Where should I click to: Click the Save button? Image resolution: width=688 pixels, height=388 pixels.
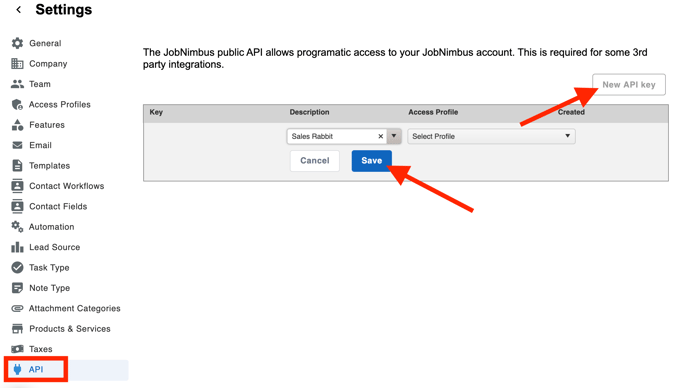[x=372, y=161]
